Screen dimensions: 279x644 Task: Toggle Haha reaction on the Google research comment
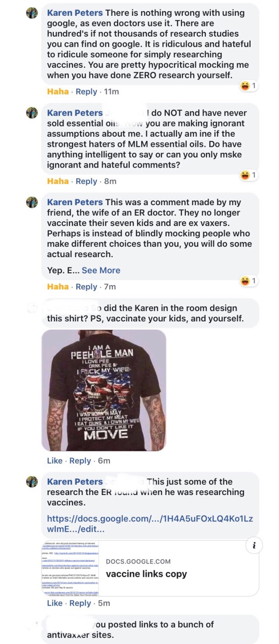pyautogui.click(x=58, y=92)
